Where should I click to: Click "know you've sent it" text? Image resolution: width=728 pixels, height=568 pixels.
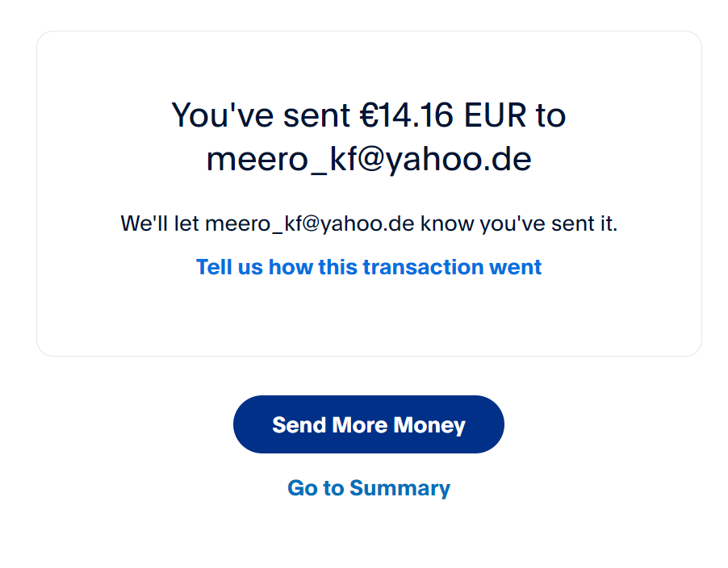pos(519,223)
